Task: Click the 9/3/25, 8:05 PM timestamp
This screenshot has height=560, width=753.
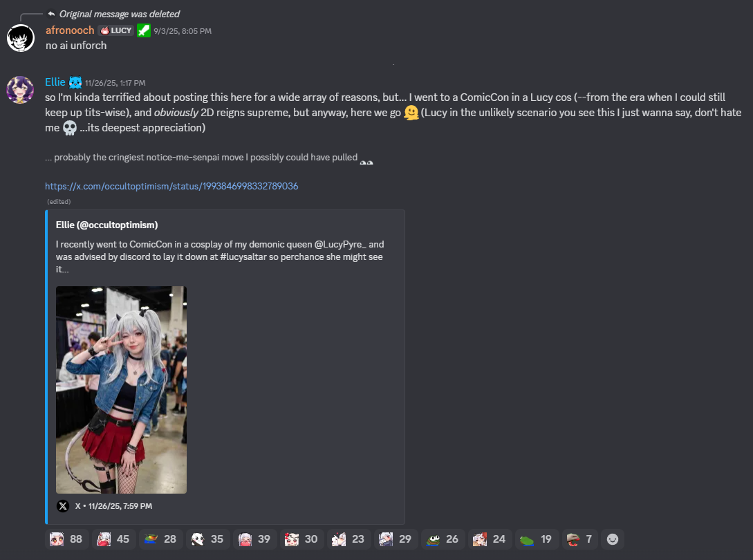Action: [x=183, y=31]
